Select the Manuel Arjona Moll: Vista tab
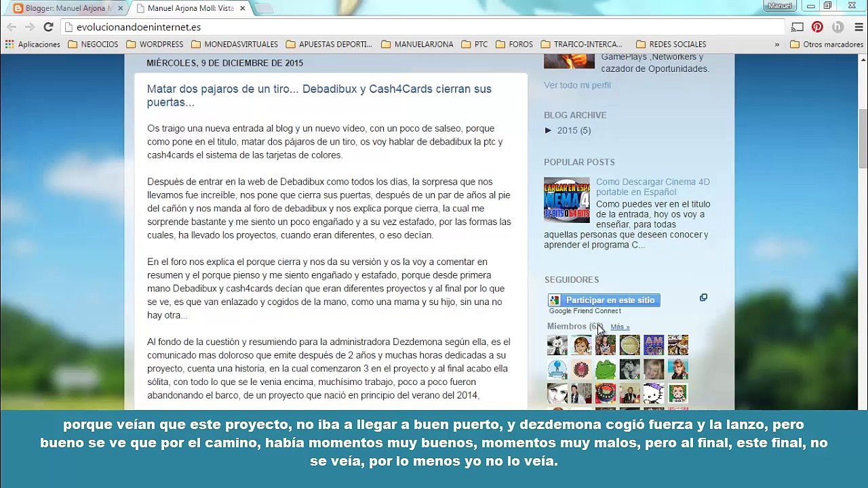Image resolution: width=868 pixels, height=488 pixels. (x=190, y=8)
